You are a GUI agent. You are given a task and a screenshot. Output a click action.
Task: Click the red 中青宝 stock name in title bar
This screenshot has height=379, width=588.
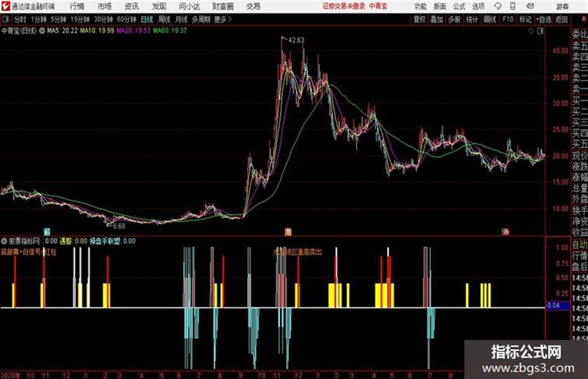(378, 6)
